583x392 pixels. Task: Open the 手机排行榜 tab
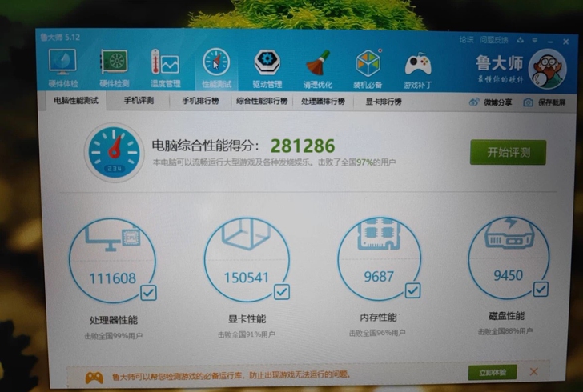point(200,101)
